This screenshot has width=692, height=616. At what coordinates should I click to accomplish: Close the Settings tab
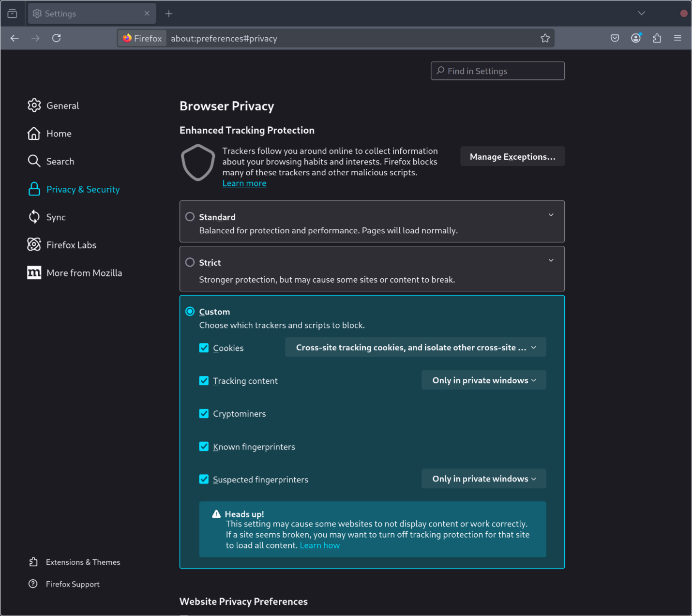coord(147,14)
